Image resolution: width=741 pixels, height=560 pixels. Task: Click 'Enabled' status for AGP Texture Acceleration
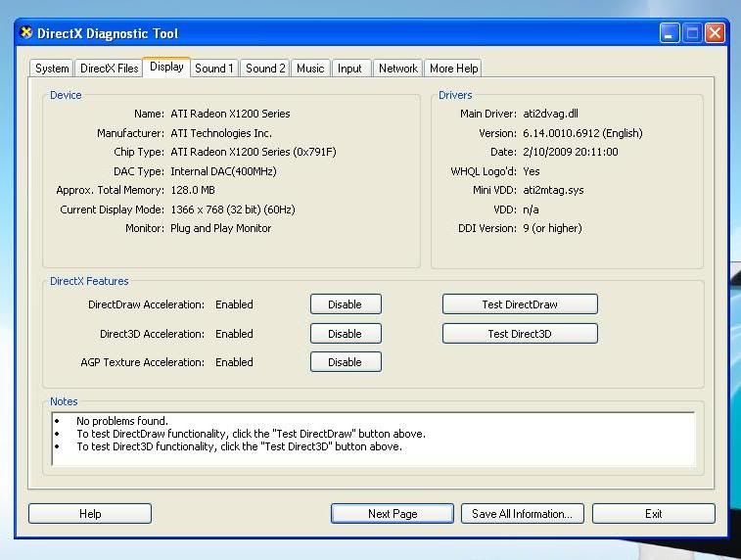pyautogui.click(x=234, y=362)
